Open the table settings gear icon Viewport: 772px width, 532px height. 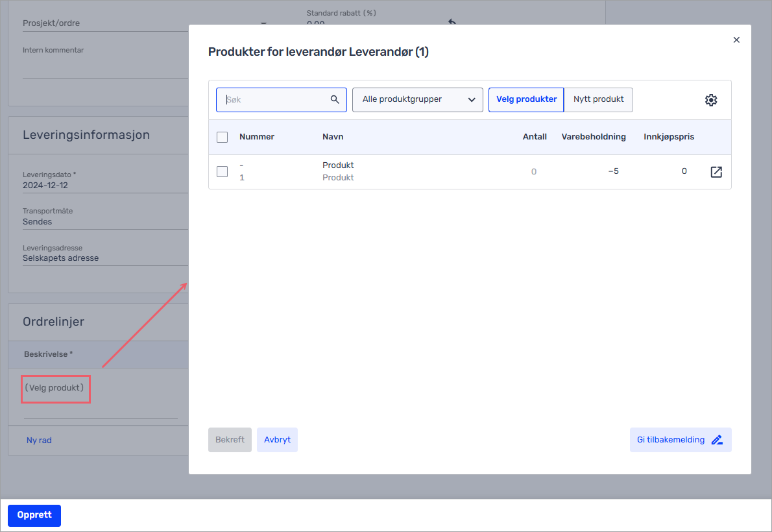click(x=710, y=100)
